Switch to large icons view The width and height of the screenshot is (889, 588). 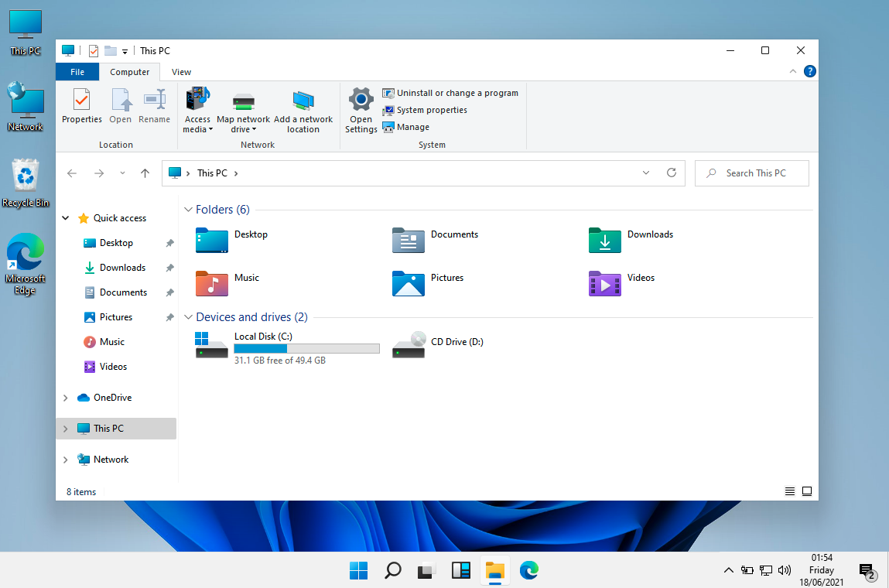807,491
